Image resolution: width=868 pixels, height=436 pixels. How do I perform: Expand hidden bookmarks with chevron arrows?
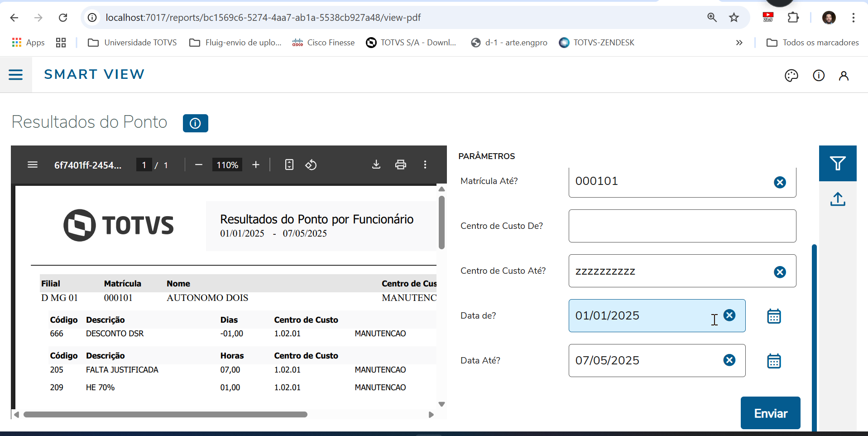[x=739, y=43]
